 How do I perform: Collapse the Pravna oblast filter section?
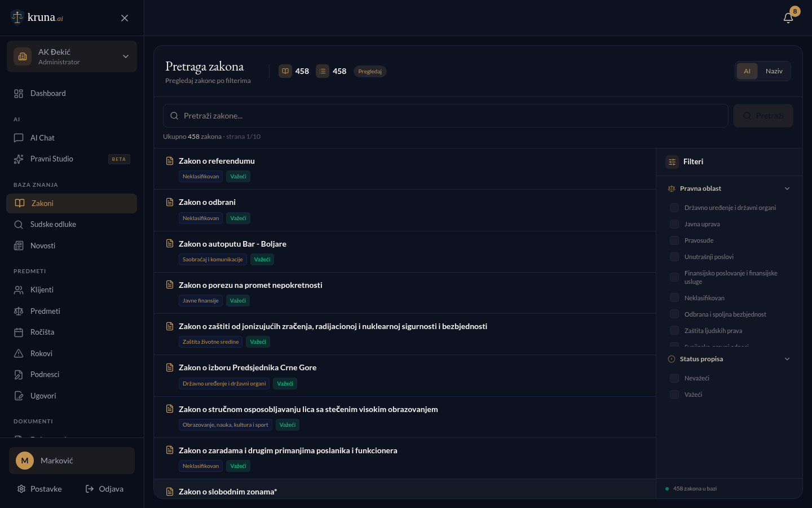[x=787, y=189]
